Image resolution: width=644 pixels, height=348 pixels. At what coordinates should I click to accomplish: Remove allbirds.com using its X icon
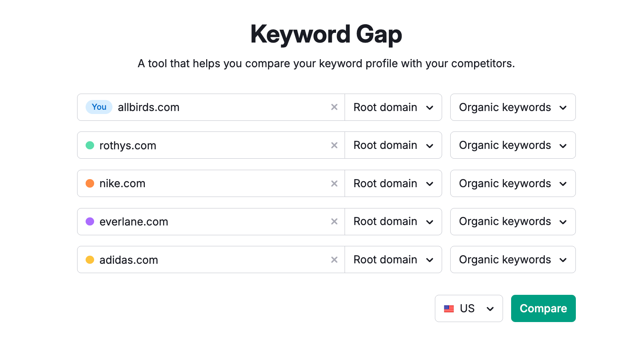tap(334, 107)
